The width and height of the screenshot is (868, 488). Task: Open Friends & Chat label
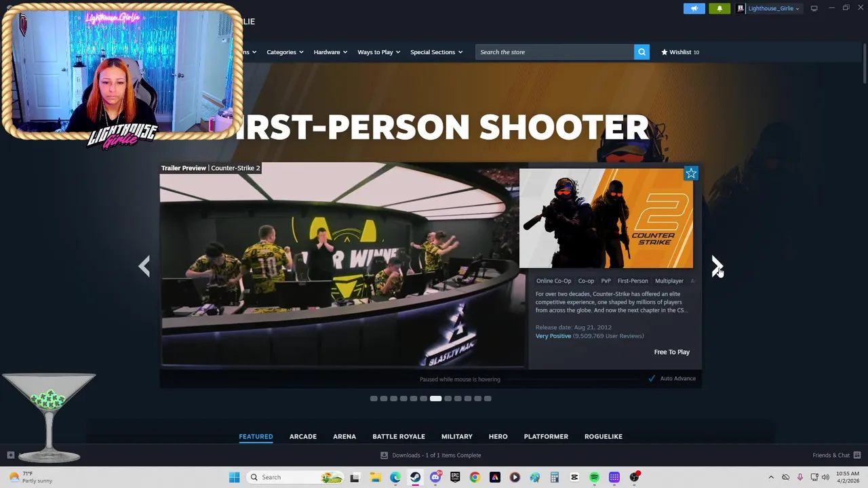point(831,455)
